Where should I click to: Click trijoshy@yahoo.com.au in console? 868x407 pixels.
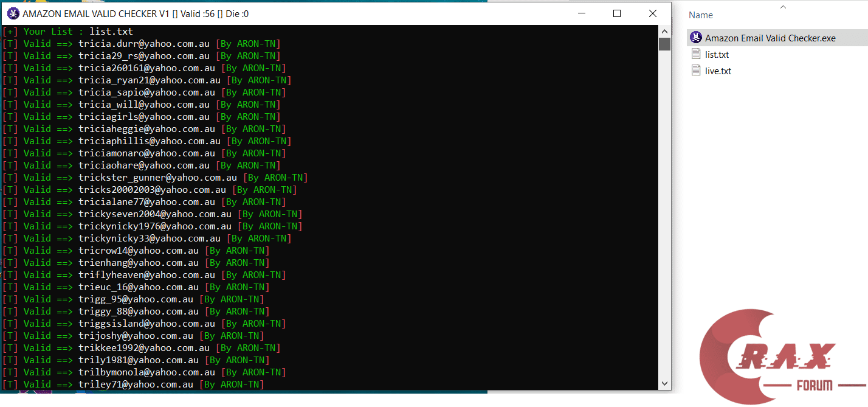136,335
